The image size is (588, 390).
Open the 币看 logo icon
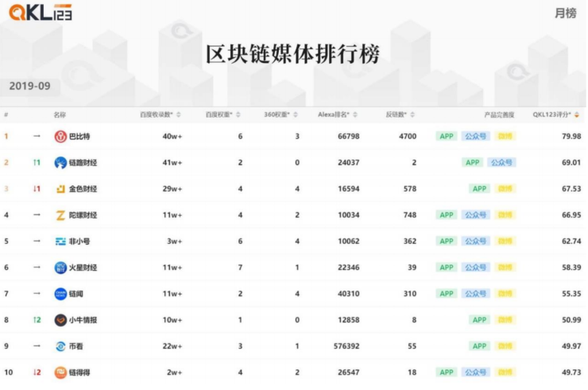click(x=60, y=346)
